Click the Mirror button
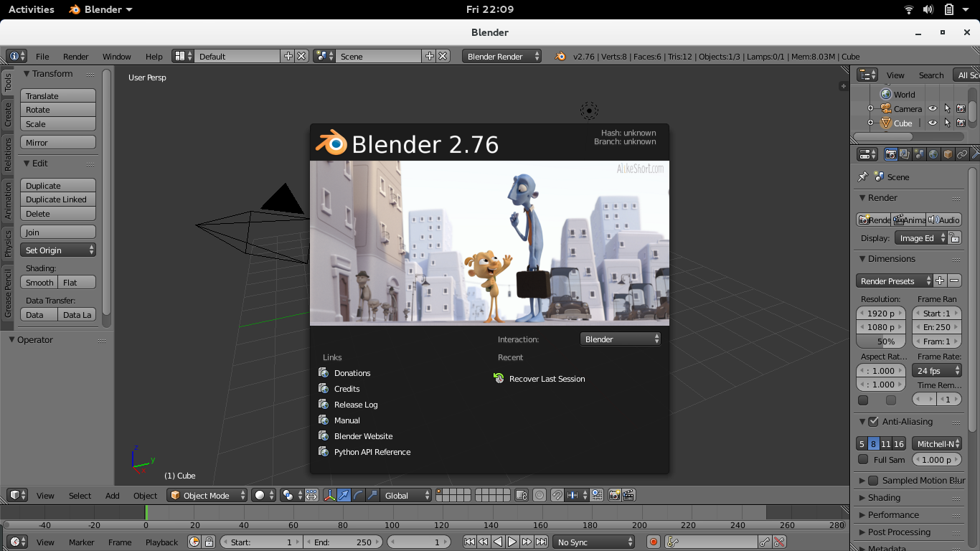The width and height of the screenshot is (980, 551). coord(58,143)
